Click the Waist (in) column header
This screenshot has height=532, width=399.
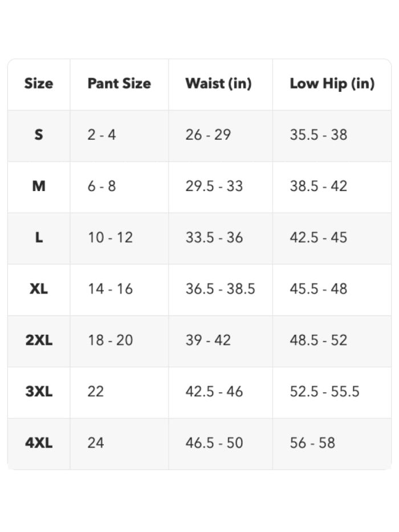tap(218, 83)
